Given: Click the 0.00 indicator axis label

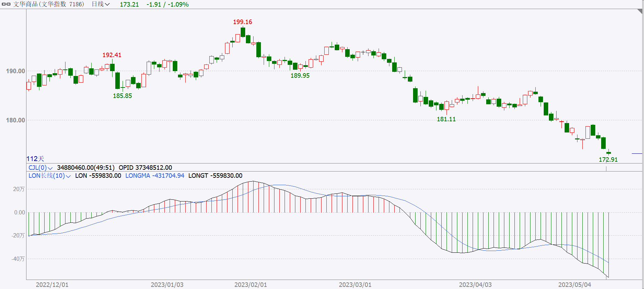Looking at the screenshot, I should point(20,212).
